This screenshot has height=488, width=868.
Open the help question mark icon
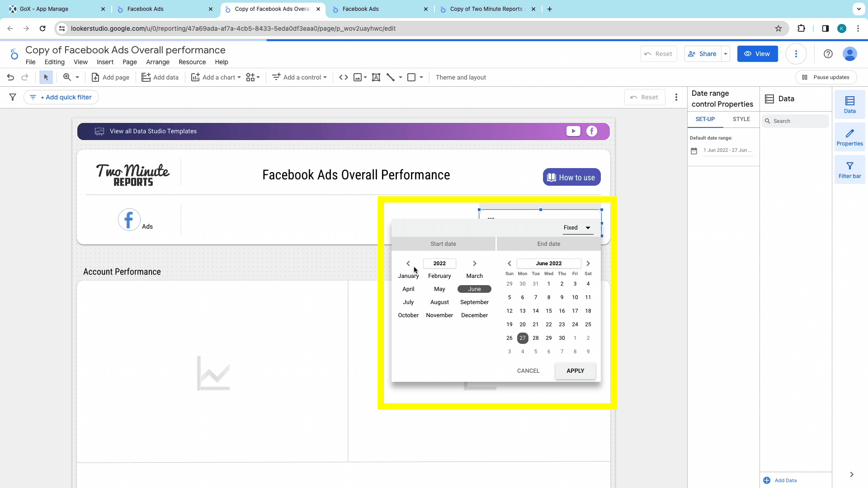point(828,54)
